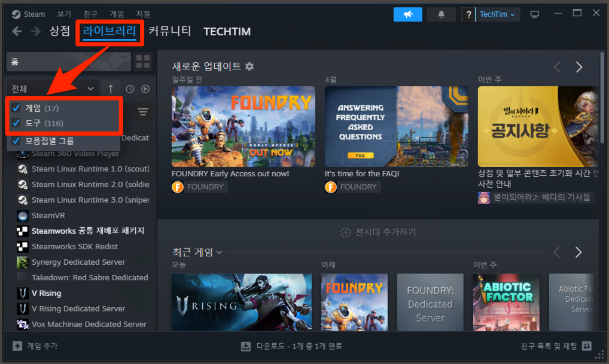The image size is (609, 364).
Task: Uncheck the 게임 (17) checkbox
Action: coord(16,108)
